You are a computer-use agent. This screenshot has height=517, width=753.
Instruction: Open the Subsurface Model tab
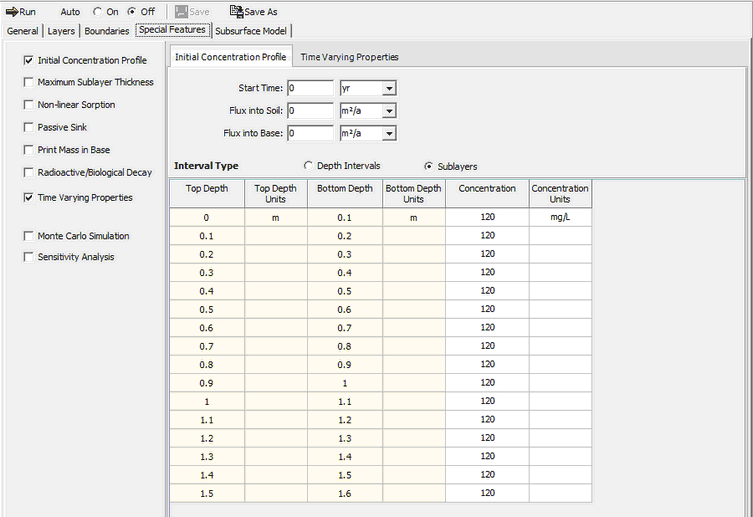point(251,31)
